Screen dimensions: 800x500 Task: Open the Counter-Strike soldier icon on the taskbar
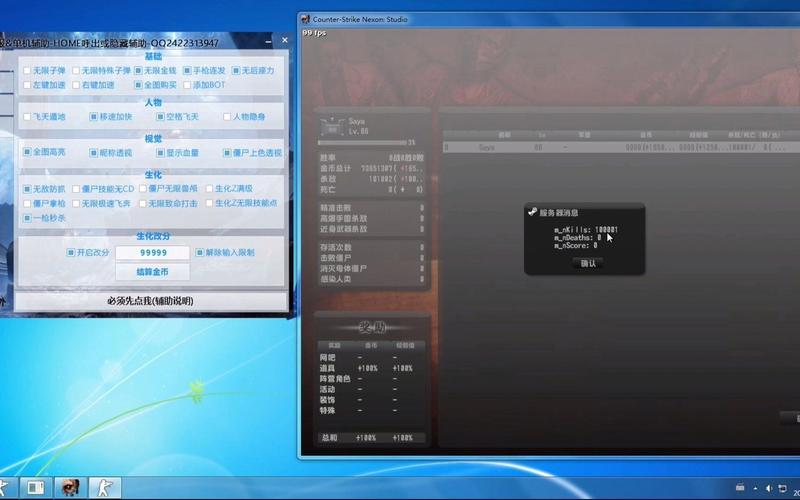105,487
